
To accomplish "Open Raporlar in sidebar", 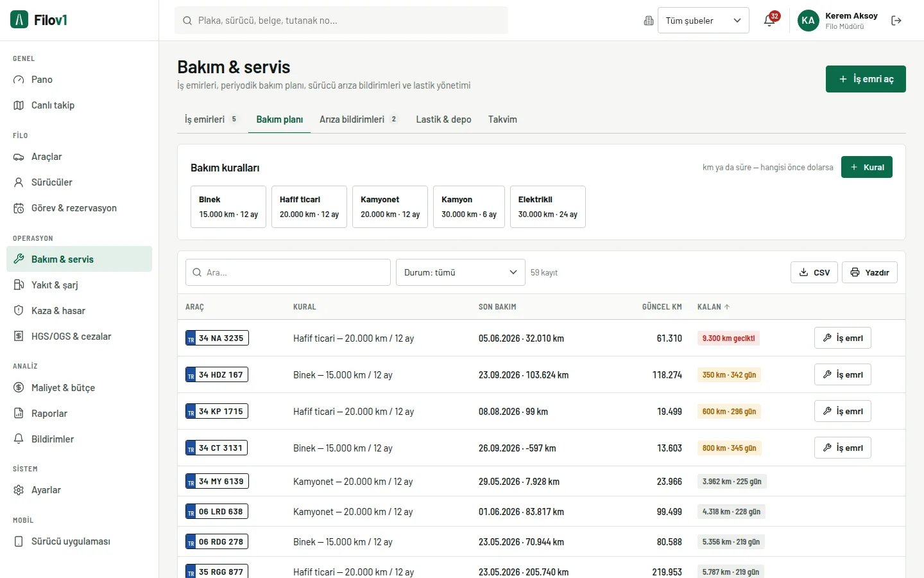I will pos(79,414).
